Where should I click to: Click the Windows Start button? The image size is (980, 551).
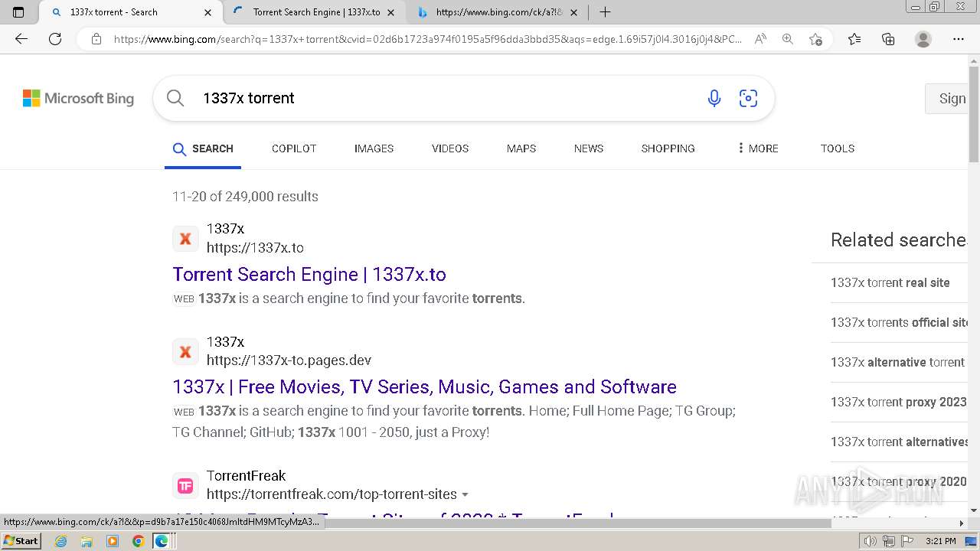[21, 541]
